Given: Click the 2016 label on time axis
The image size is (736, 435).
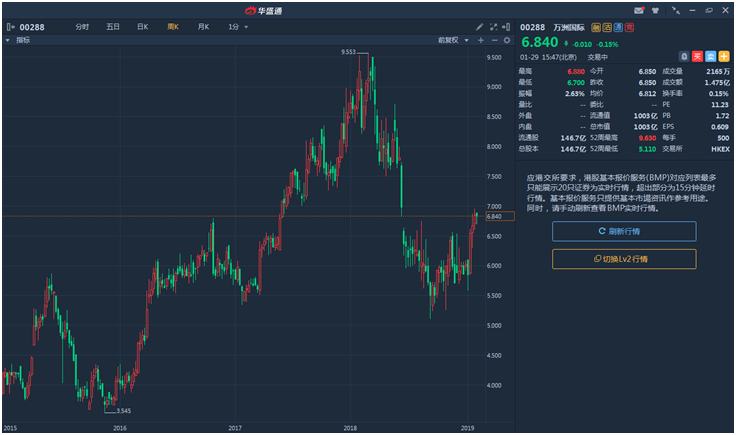Looking at the screenshot, I should pos(120,428).
